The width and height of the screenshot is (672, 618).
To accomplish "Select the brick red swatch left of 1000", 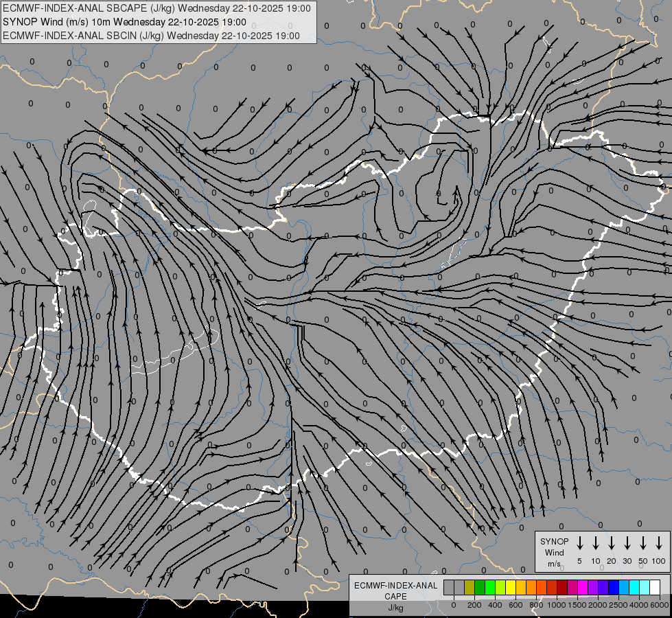I will coord(552,587).
